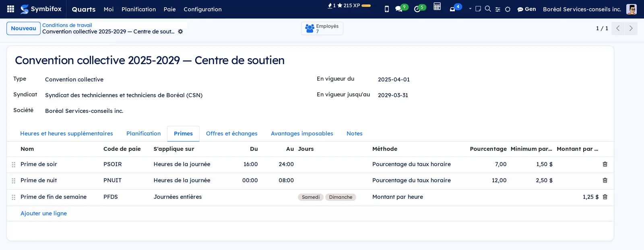Open company switcher Boréal Services-conseils inc.
This screenshot has height=250, width=644.
[582, 9]
